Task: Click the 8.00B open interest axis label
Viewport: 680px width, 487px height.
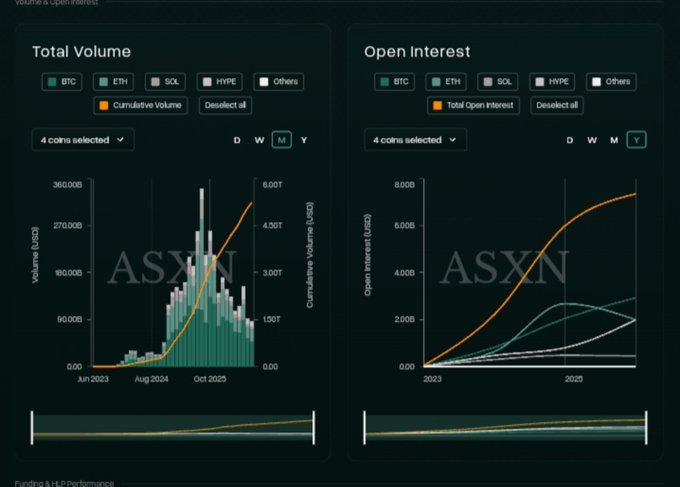Action: click(x=404, y=185)
